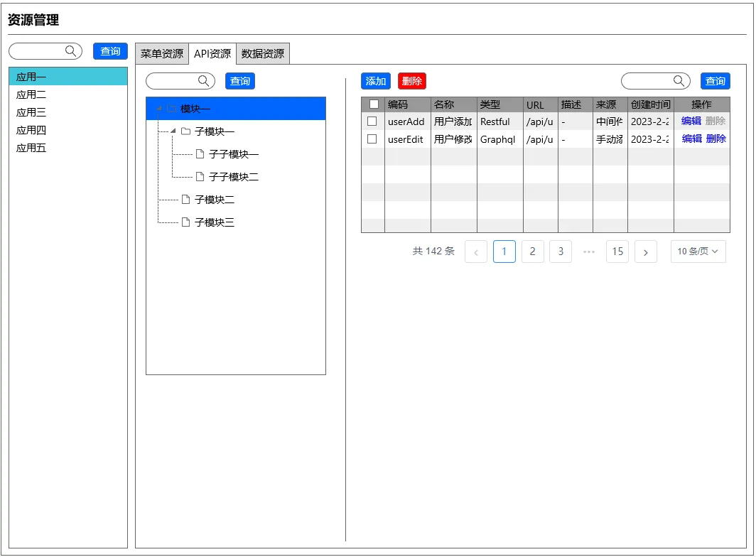Select 应用一 in application list
The image size is (756, 557).
click(x=68, y=77)
